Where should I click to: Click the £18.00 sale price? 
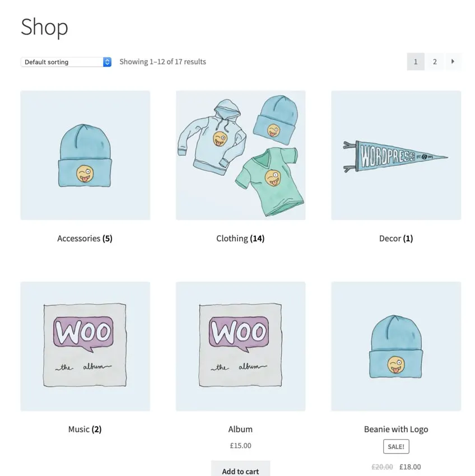point(410,466)
